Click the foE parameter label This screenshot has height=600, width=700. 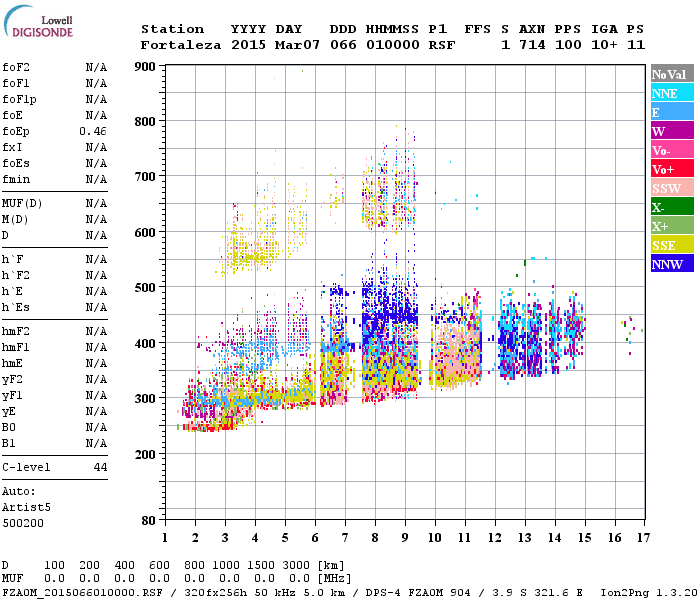point(12,116)
